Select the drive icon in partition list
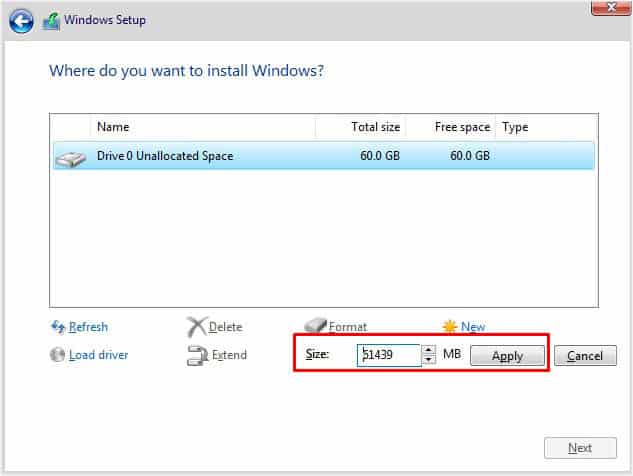 click(x=70, y=159)
